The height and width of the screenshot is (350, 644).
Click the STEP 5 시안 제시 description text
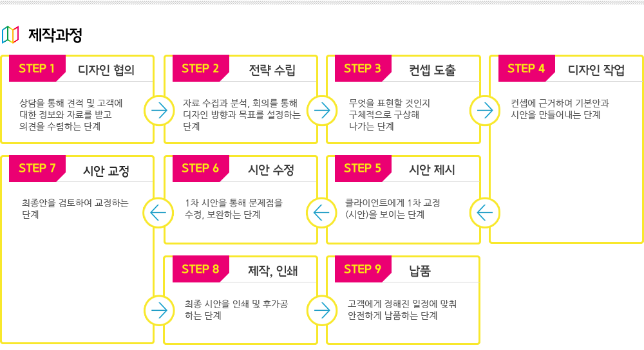click(393, 208)
